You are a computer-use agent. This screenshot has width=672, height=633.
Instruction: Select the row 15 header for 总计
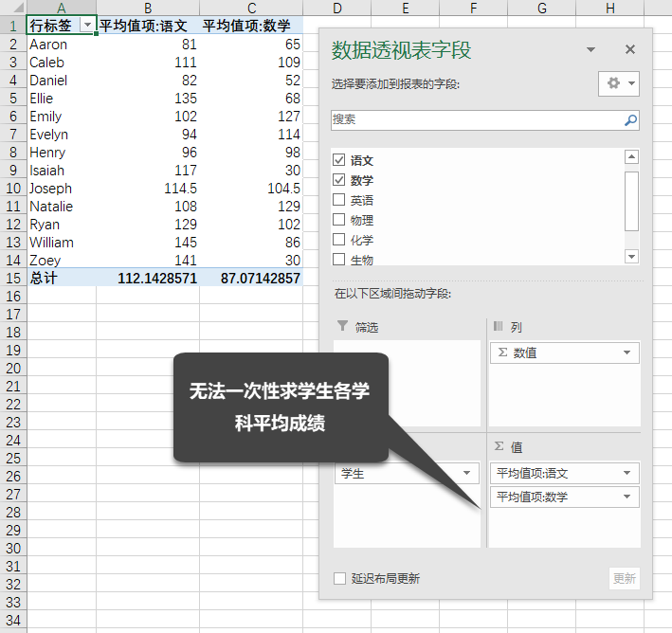[13, 278]
